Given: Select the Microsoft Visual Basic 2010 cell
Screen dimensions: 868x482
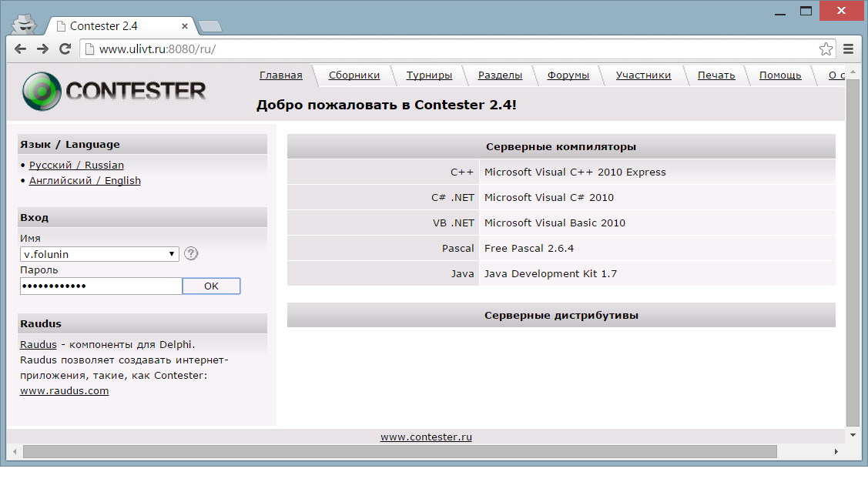Looking at the screenshot, I should 657,223.
